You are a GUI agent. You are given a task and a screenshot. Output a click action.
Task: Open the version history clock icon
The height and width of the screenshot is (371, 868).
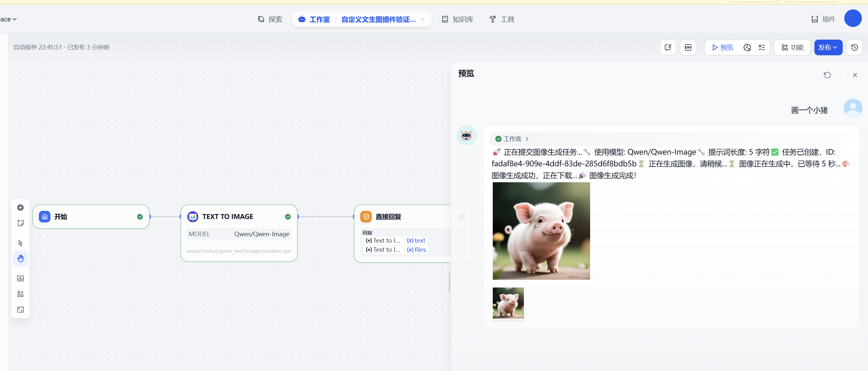[x=854, y=47]
